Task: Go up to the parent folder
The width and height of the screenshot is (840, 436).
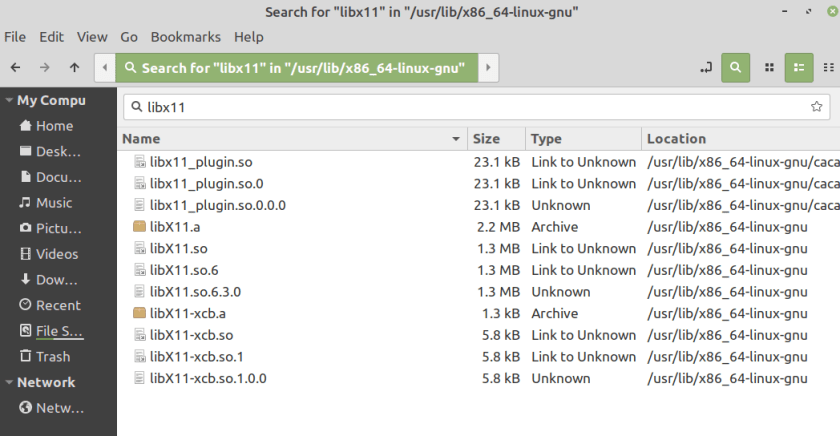Action: 74,67
